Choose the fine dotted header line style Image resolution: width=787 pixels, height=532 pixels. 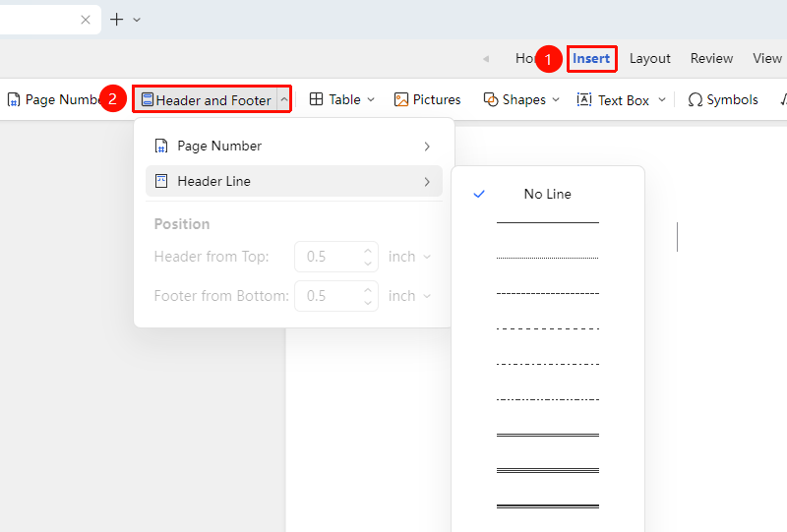[x=548, y=258]
